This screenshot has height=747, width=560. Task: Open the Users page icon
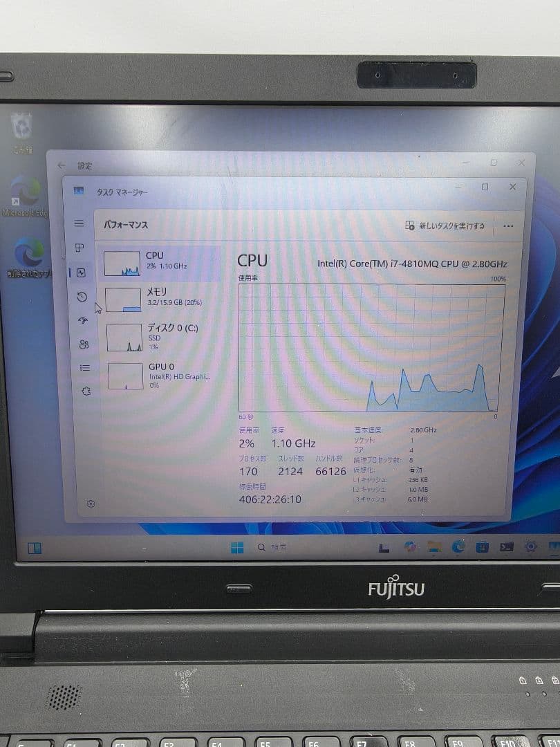tap(84, 344)
